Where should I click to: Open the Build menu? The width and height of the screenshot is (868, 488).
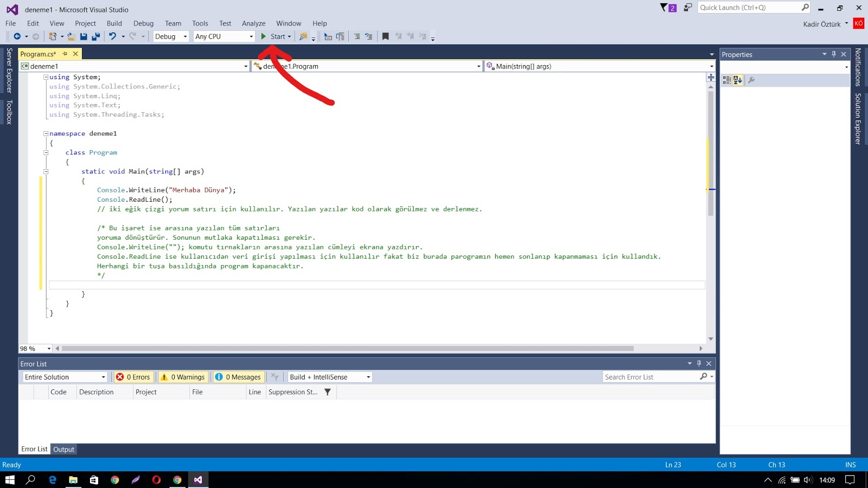point(114,23)
